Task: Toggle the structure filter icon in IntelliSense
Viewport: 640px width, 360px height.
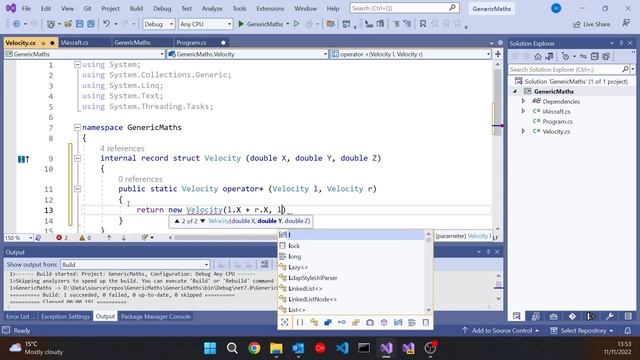Action: 328,322
